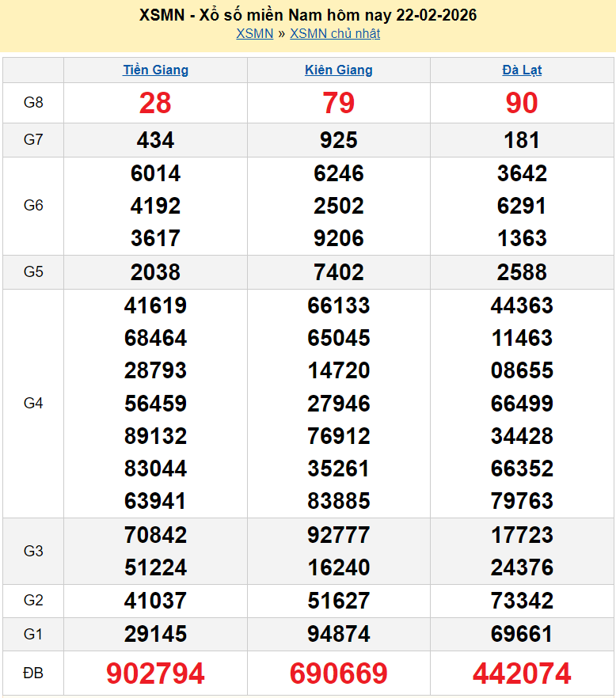Open the Kiên Giang province header link
The width and height of the screenshot is (616, 698).
pos(338,70)
